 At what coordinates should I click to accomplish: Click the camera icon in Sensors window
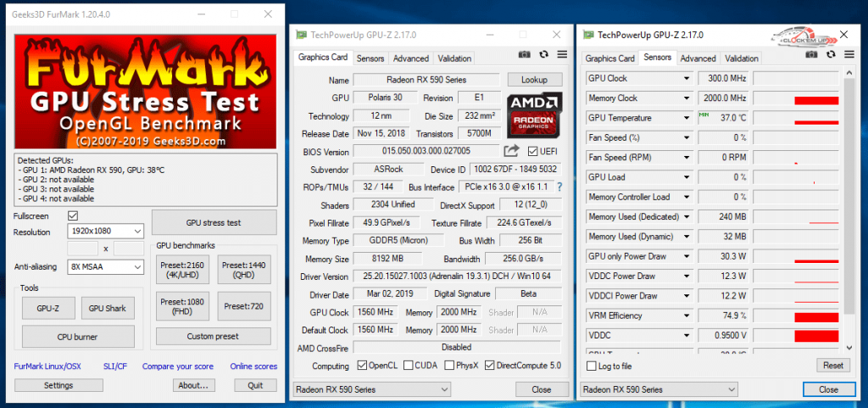(811, 54)
